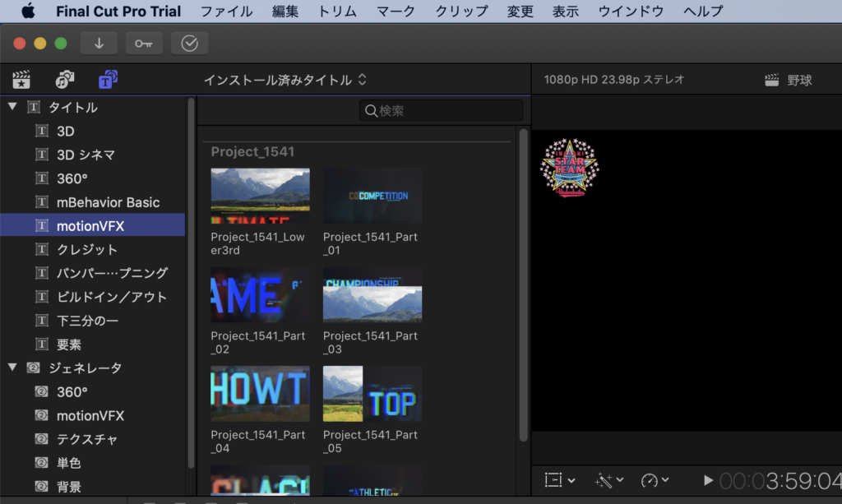Open the トリム menu
Screen dimensions: 842x504
337,12
